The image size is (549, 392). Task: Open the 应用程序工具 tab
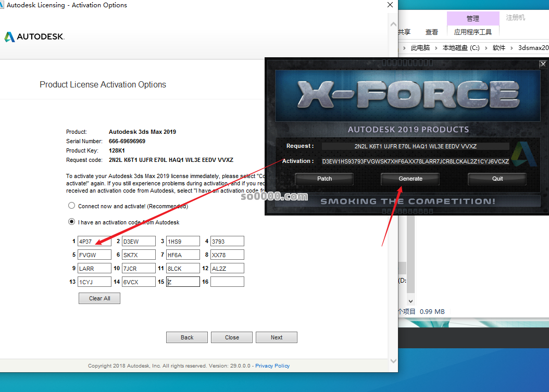click(472, 32)
